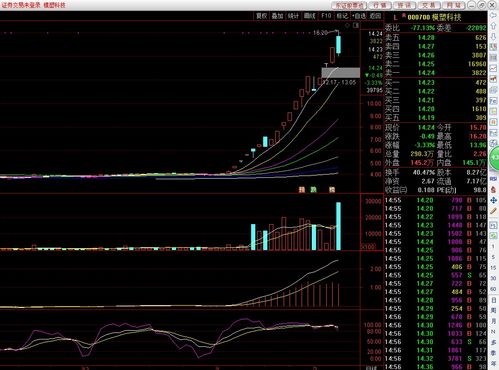Screen dimensions: 499x370
Task: Select the latest tall cyan volume bar
Action: (339, 226)
